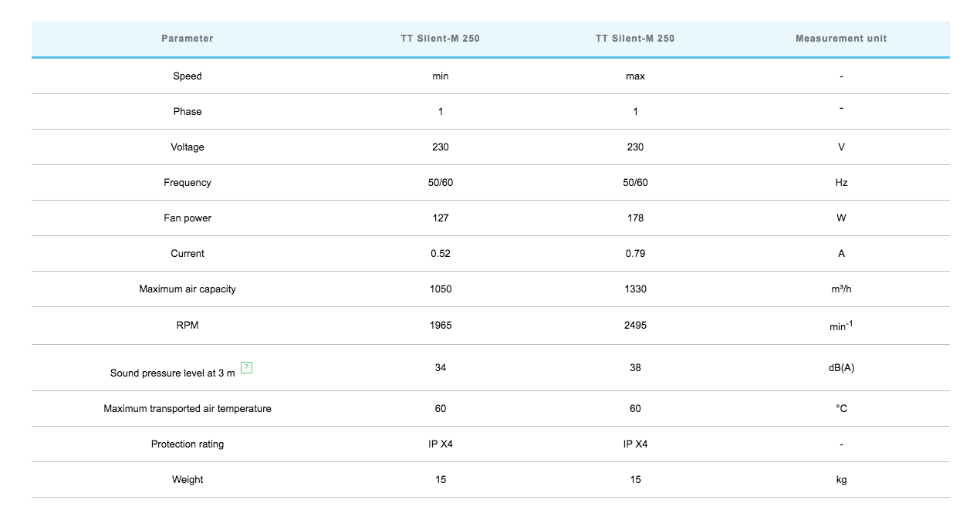Click the Weight unit kg cell
This screenshot has height=510, width=980.
coord(841,480)
